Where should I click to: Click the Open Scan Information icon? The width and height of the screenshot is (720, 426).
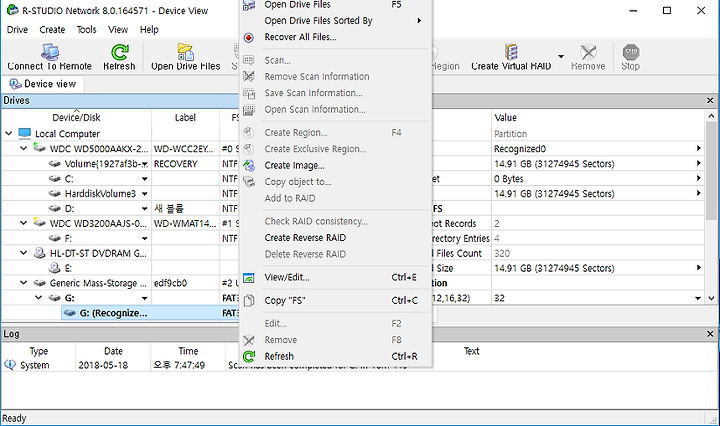click(x=249, y=110)
